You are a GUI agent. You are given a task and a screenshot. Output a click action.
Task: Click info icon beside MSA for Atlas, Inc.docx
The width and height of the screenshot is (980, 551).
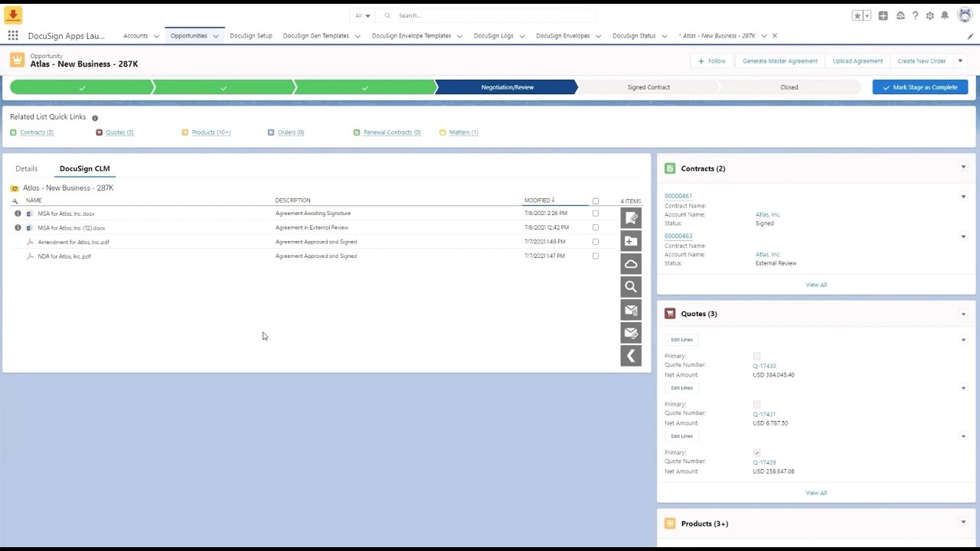pos(18,214)
